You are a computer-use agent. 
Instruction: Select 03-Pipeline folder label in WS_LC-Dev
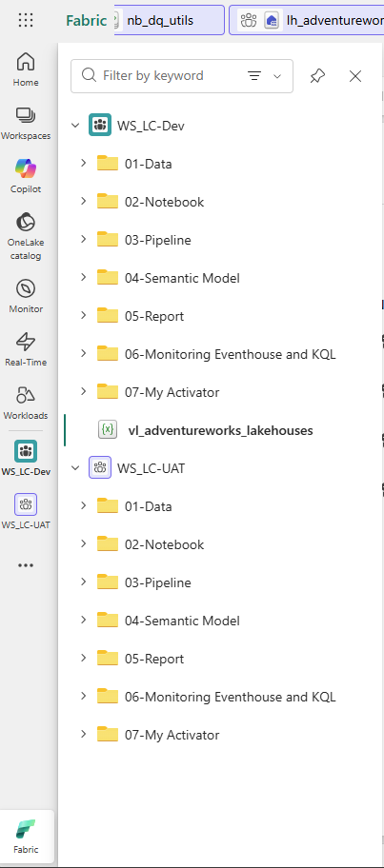158,240
